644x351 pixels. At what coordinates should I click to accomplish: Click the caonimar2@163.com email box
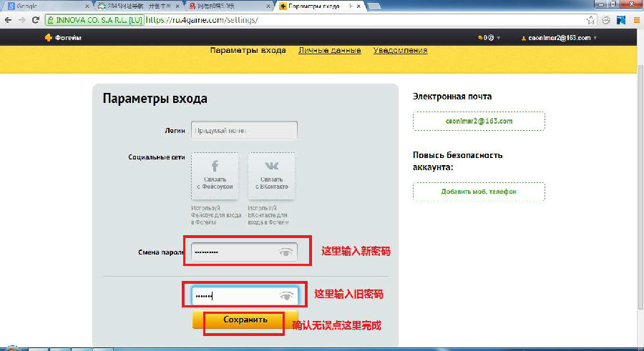479,121
